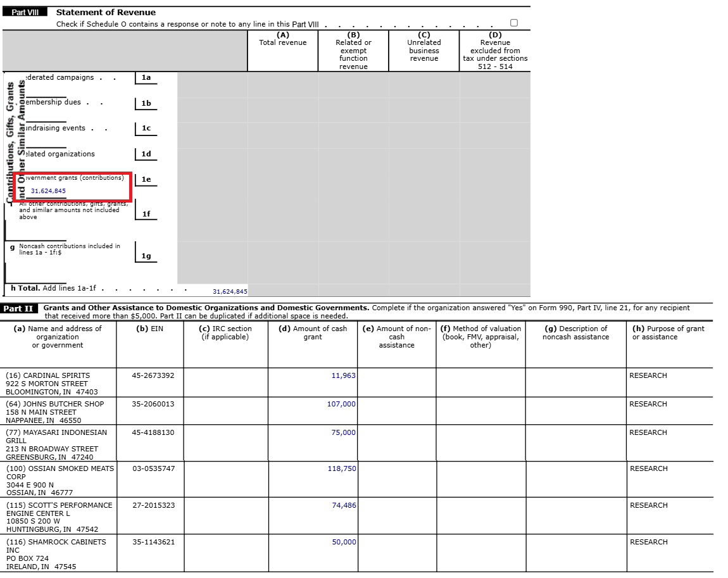Click the cash grant amount 74,486
Image resolution: width=728 pixels, height=578 pixels.
344,506
